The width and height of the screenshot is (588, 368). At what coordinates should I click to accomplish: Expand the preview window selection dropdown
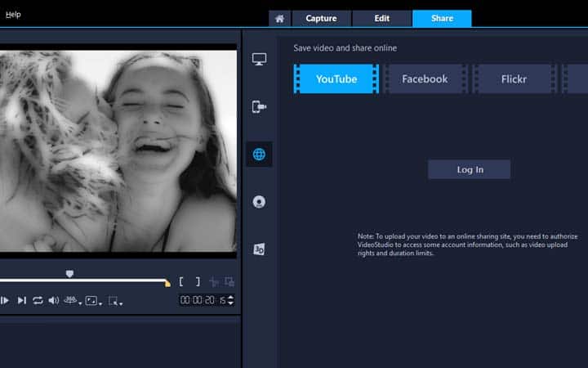(x=115, y=301)
